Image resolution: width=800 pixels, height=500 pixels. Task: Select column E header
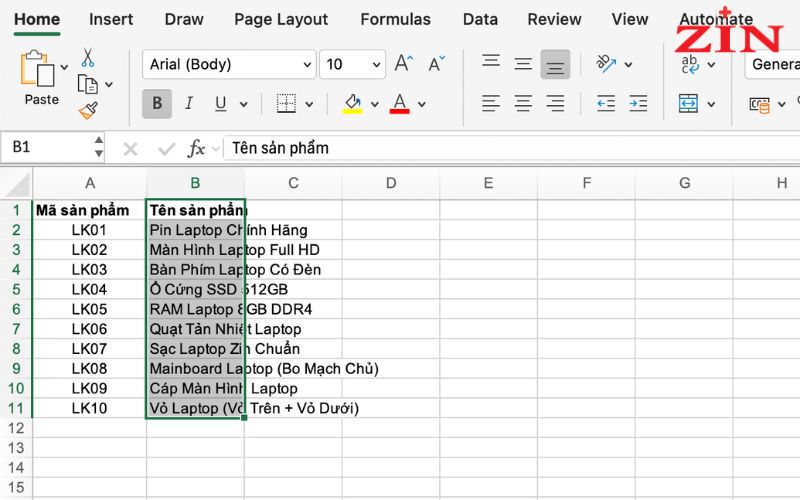(x=488, y=183)
